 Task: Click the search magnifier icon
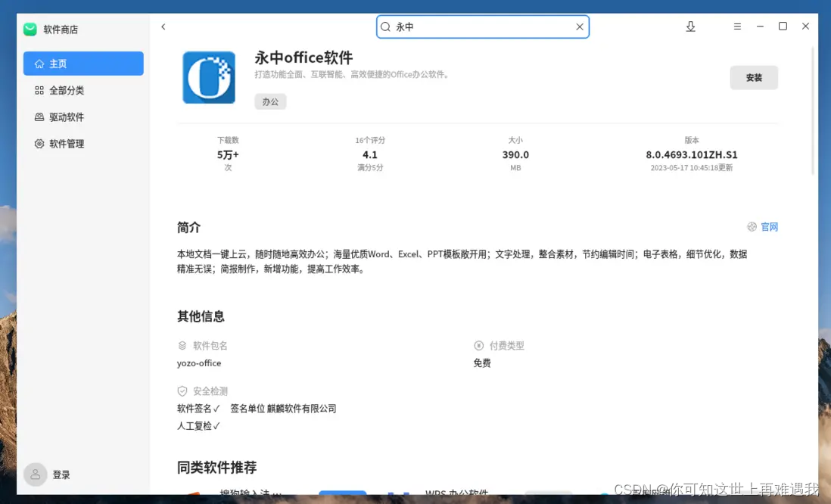tap(386, 26)
